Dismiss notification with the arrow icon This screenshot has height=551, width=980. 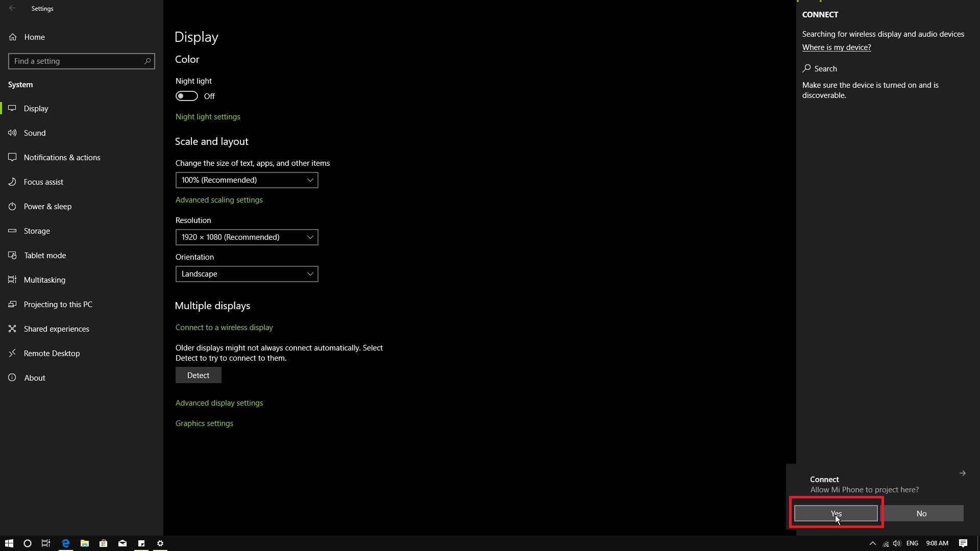(x=962, y=473)
